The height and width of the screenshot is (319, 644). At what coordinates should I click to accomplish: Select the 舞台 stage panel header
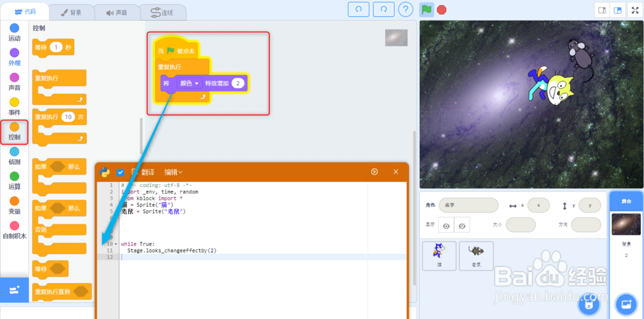point(626,202)
